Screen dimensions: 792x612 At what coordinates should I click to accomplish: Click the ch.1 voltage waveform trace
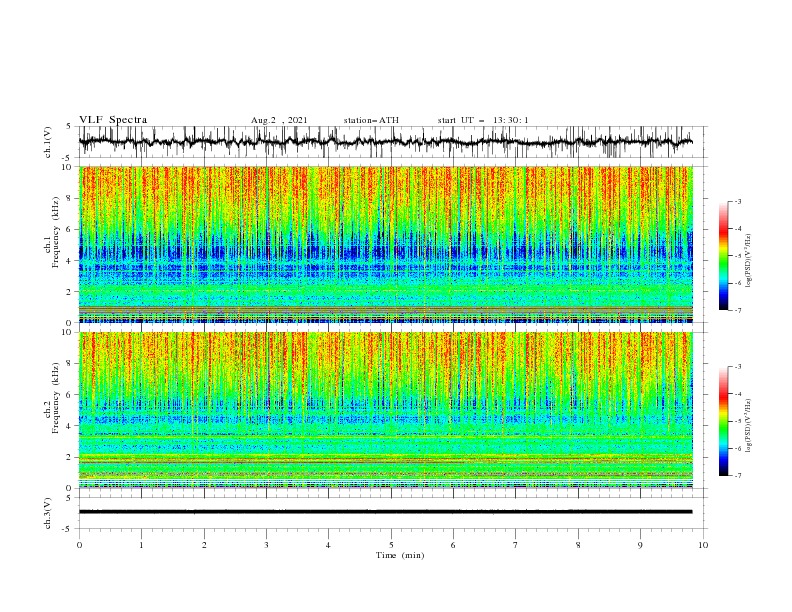[x=385, y=142]
